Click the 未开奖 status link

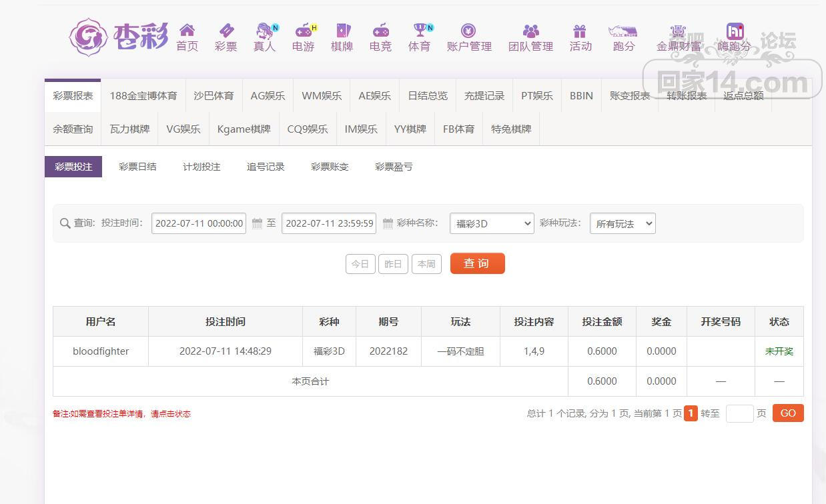(779, 351)
